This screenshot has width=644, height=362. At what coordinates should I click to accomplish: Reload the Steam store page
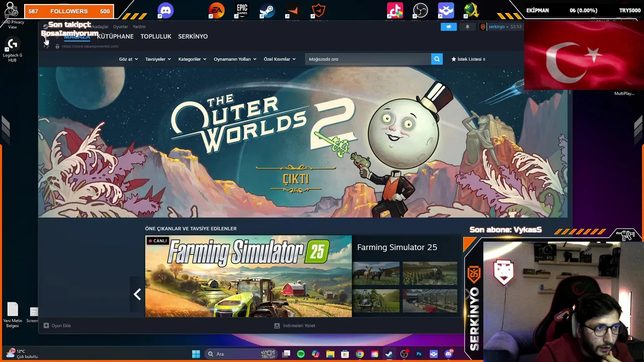[x=46, y=46]
